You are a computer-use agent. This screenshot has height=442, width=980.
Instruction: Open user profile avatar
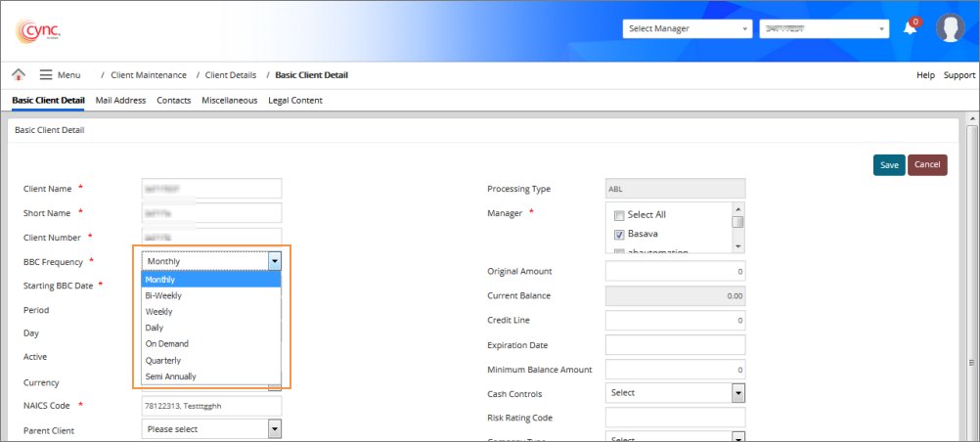950,28
